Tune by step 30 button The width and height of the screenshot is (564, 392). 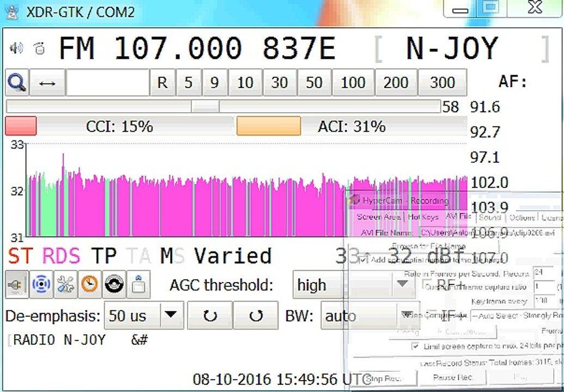280,83
